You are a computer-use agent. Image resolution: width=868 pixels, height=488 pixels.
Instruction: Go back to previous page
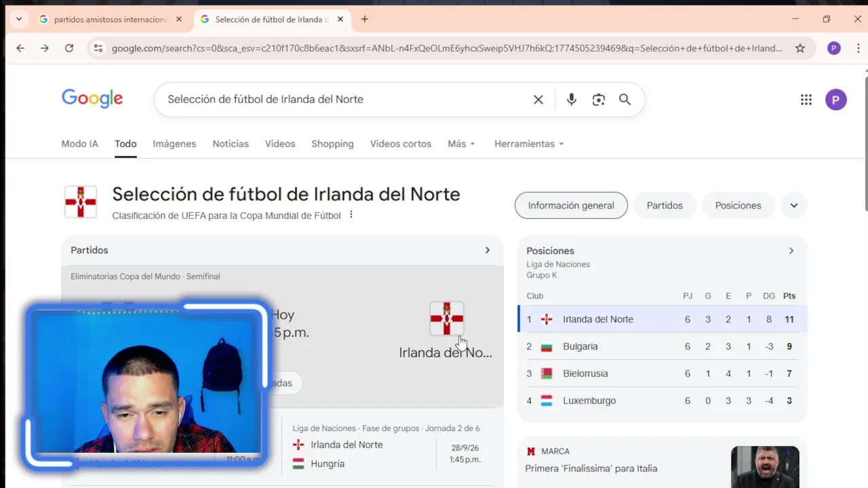(20, 48)
